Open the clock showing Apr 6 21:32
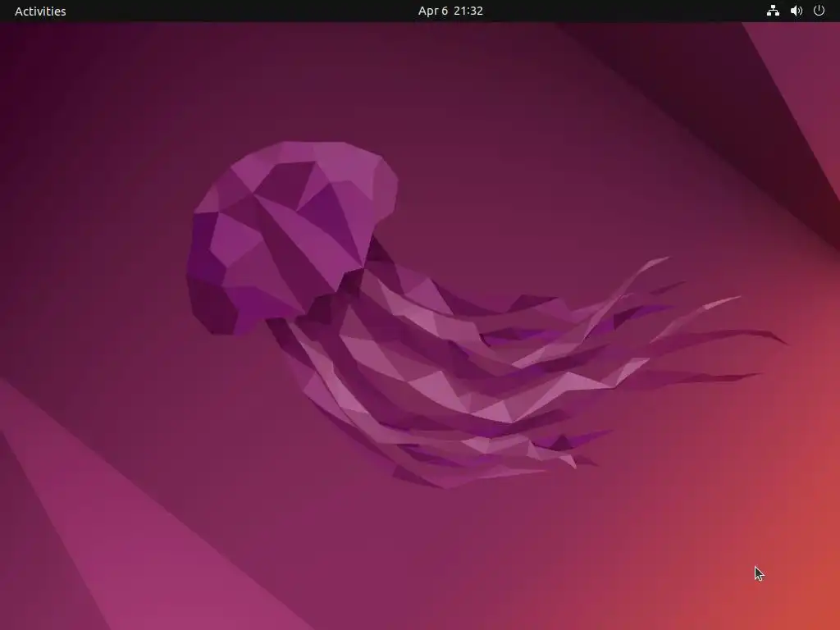 450,11
